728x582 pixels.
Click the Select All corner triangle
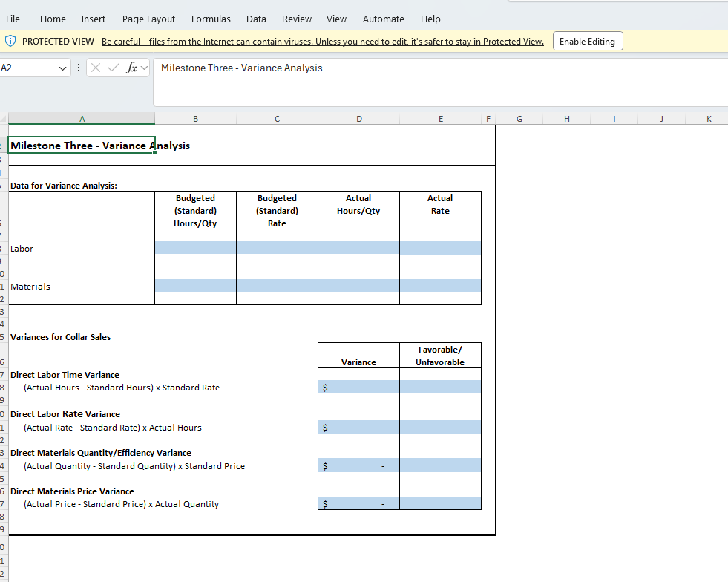[x=4, y=119]
